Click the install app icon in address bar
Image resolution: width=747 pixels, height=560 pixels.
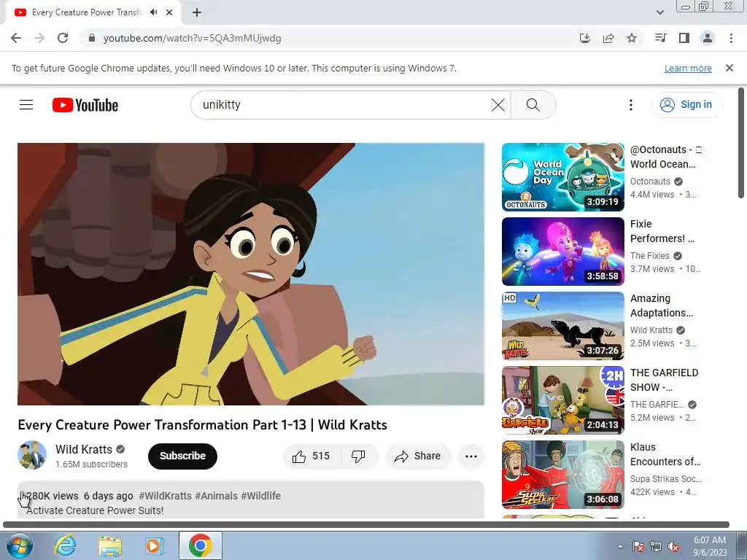(584, 38)
